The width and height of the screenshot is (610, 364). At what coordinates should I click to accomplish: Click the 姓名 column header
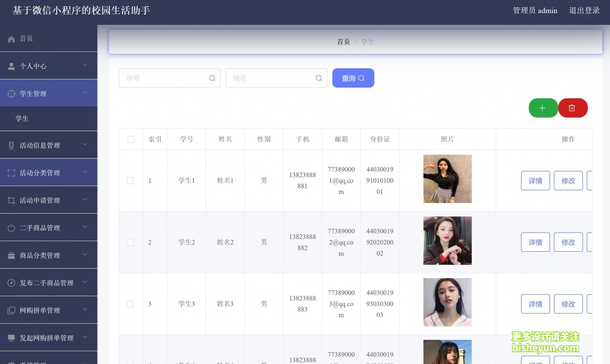click(225, 139)
